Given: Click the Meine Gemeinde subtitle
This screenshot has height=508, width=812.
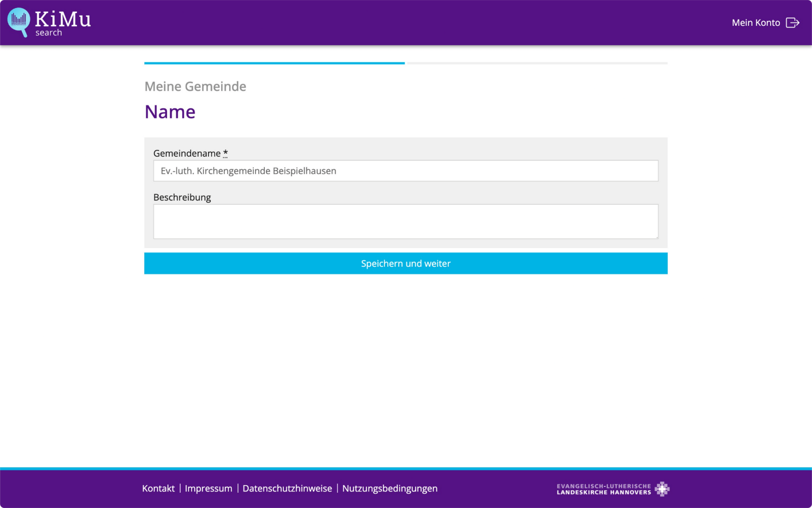Looking at the screenshot, I should tap(195, 86).
